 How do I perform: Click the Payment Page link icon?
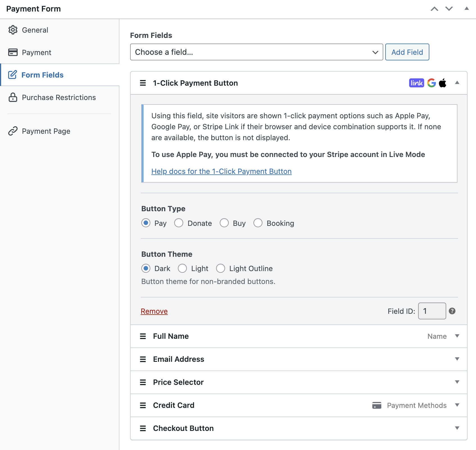pos(13,131)
